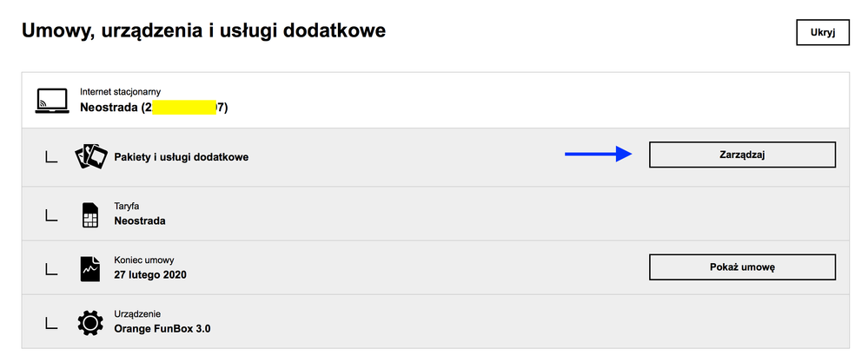The width and height of the screenshot is (868, 362).
Task: Click the Internet stacjonarny label
Action: [120, 91]
